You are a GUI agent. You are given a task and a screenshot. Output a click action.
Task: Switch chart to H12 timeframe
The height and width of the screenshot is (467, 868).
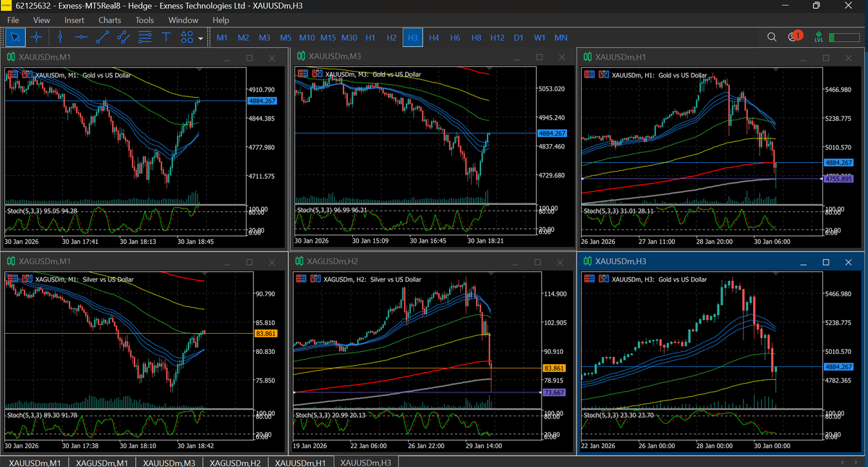497,38
